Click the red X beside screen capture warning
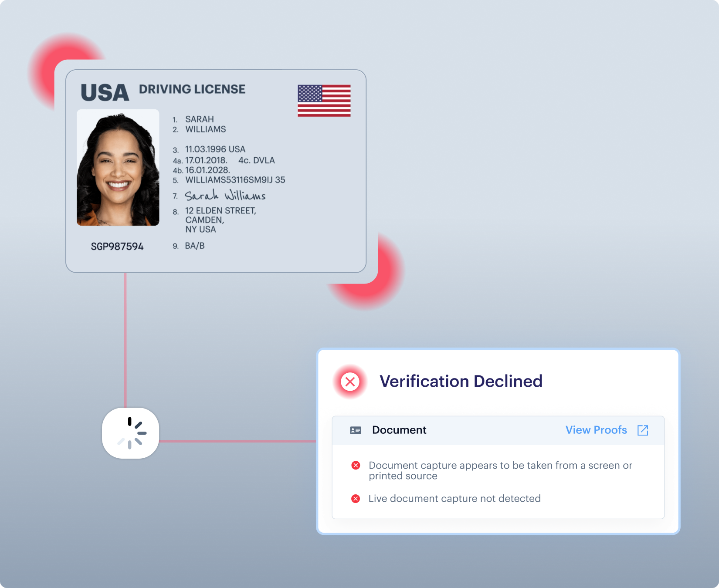The height and width of the screenshot is (588, 719). (356, 466)
